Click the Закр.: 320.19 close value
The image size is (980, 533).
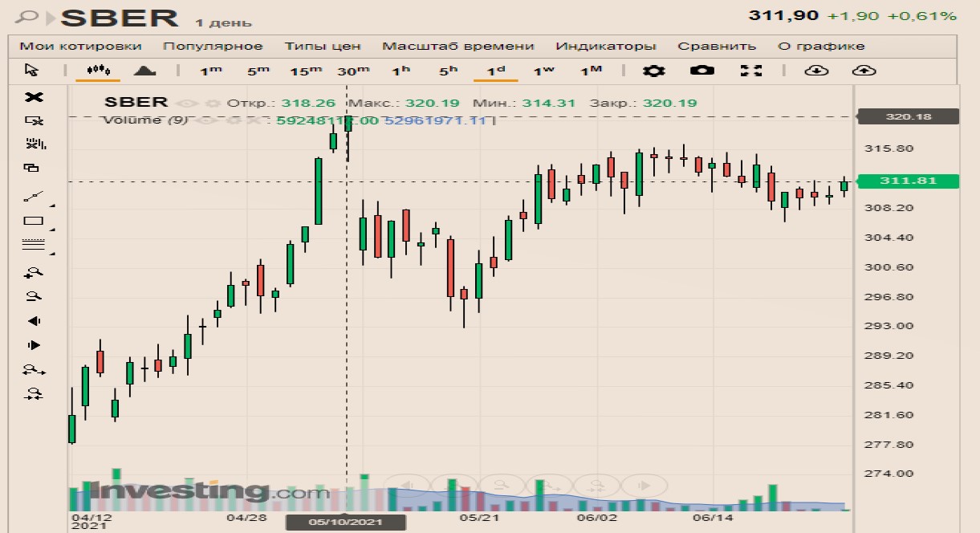pos(643,104)
